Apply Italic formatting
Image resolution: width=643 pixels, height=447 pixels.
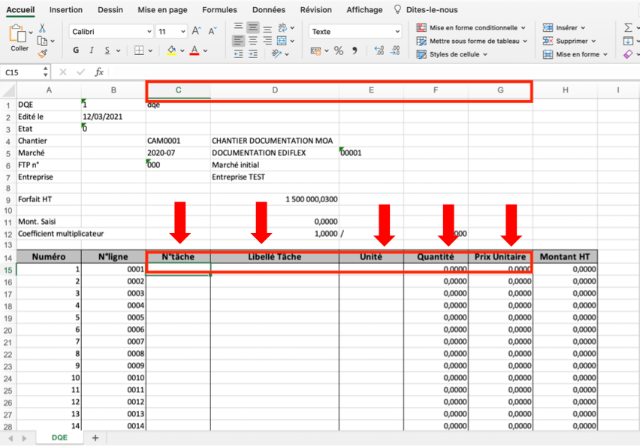point(91,50)
